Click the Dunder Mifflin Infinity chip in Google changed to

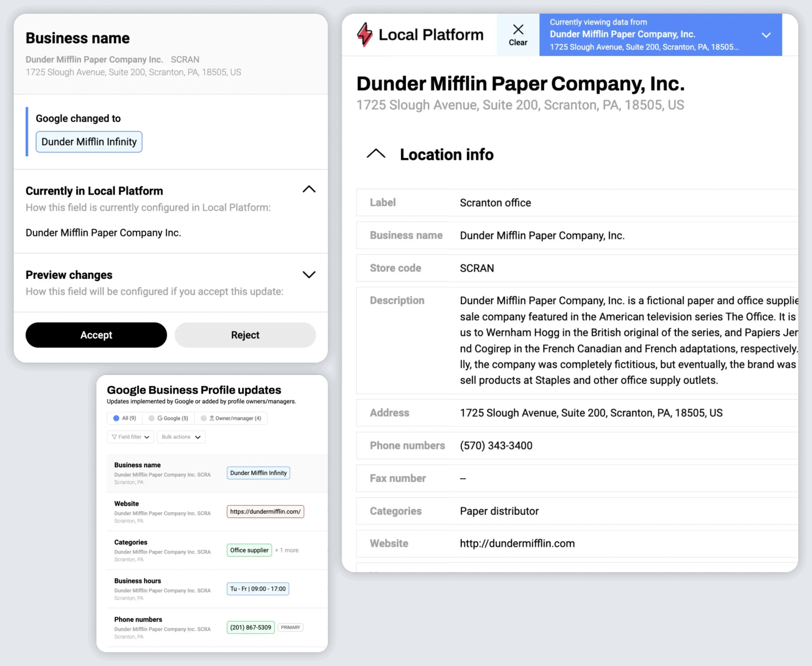(x=89, y=142)
